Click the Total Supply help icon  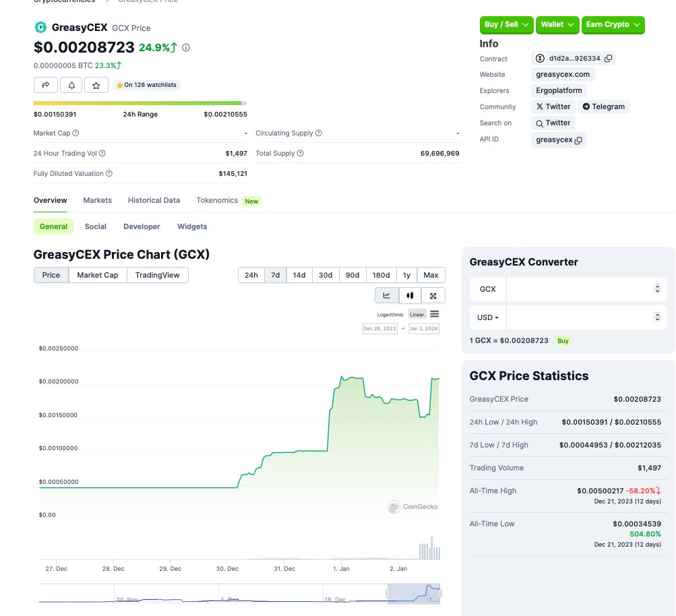[301, 153]
